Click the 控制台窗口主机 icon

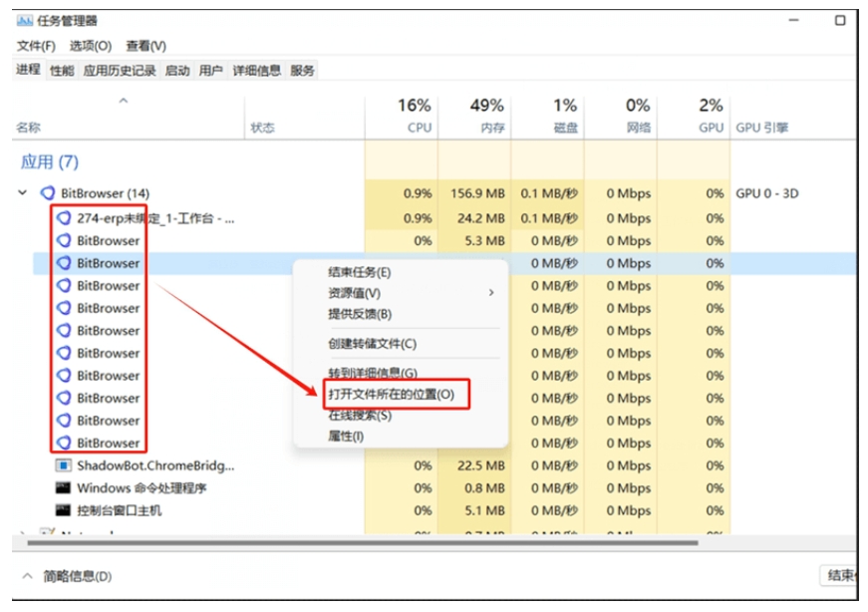(63, 510)
